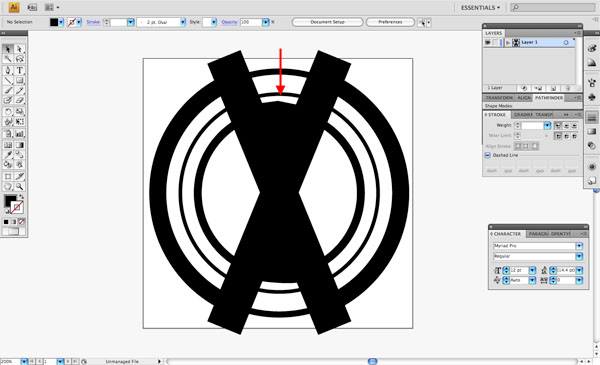Click the Preferences button

tap(390, 22)
